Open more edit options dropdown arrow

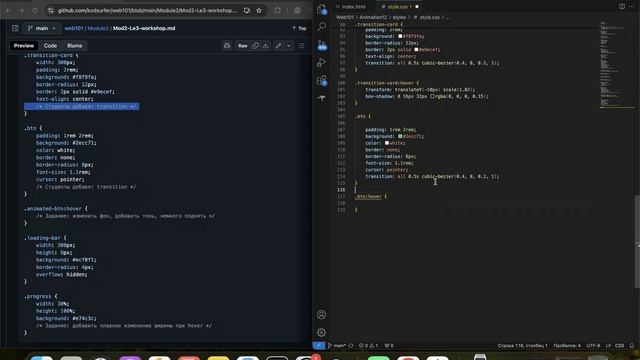click(x=289, y=46)
